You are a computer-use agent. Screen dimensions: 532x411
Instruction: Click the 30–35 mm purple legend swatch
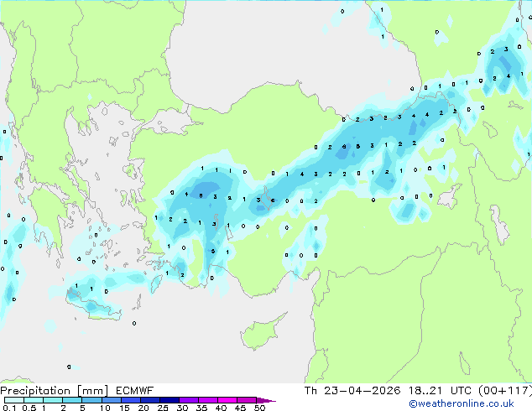[189, 400]
